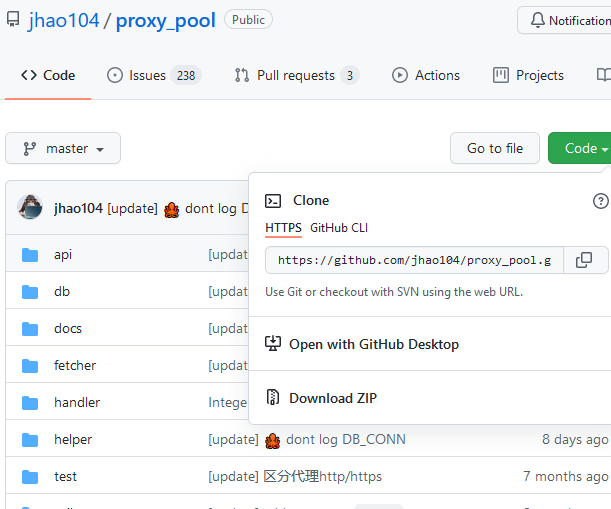Open the db folder
This screenshot has height=509, width=611.
62,292
